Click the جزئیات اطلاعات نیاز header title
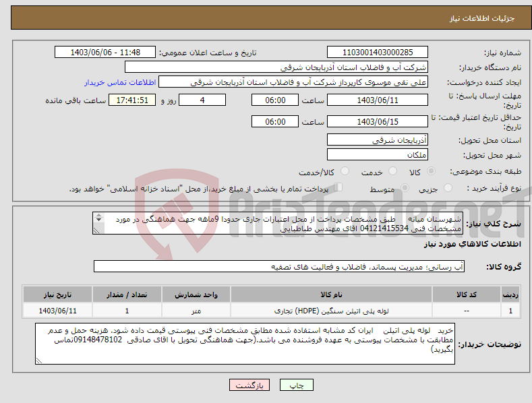This screenshot has width=532, height=403. coord(482,18)
